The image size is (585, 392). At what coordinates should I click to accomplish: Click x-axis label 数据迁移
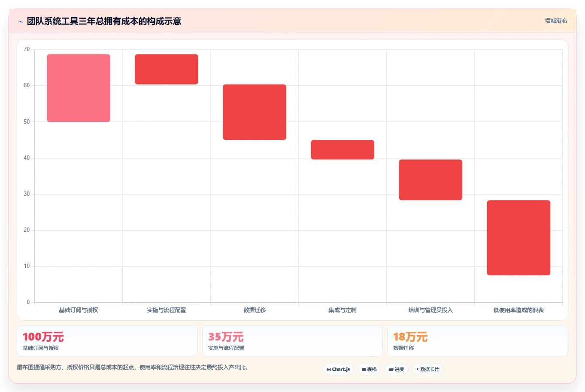255,310
